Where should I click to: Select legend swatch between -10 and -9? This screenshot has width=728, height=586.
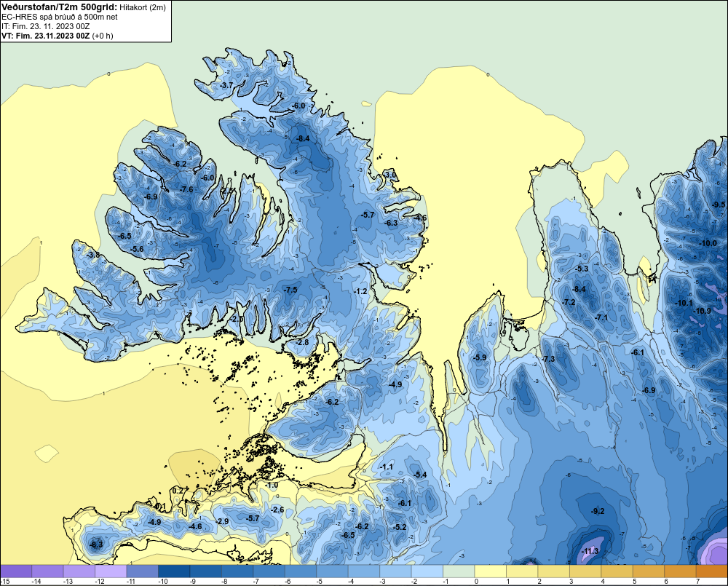tap(174, 571)
